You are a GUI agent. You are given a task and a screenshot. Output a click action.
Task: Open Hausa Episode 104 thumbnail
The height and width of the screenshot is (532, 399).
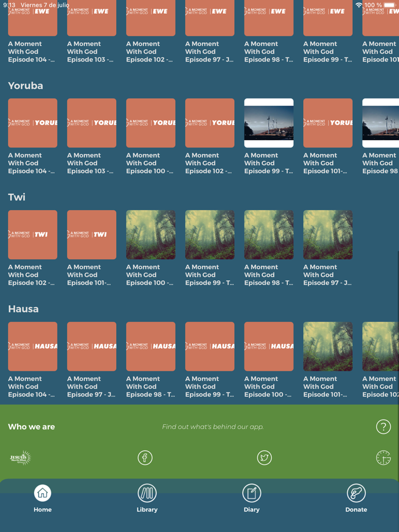(x=32, y=346)
